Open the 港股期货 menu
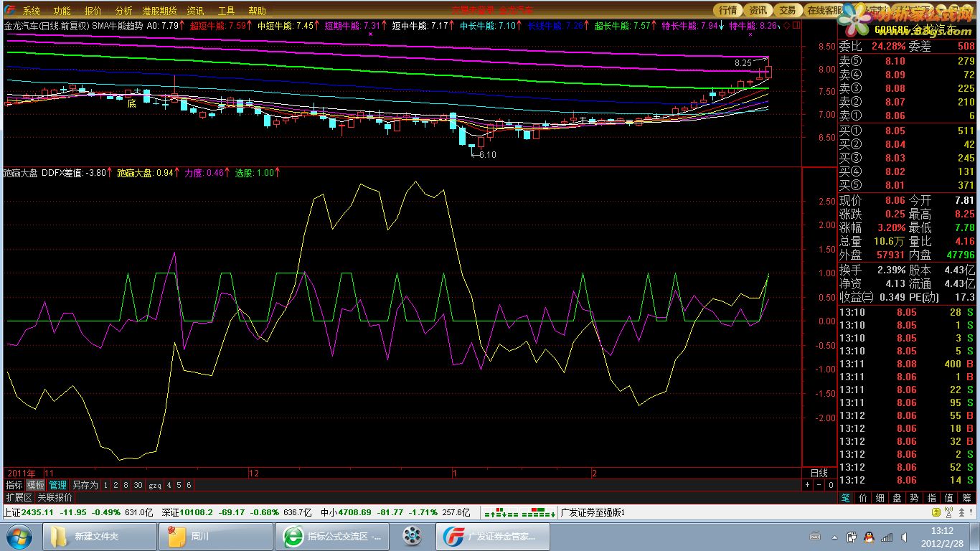980x551 pixels. pyautogui.click(x=159, y=11)
